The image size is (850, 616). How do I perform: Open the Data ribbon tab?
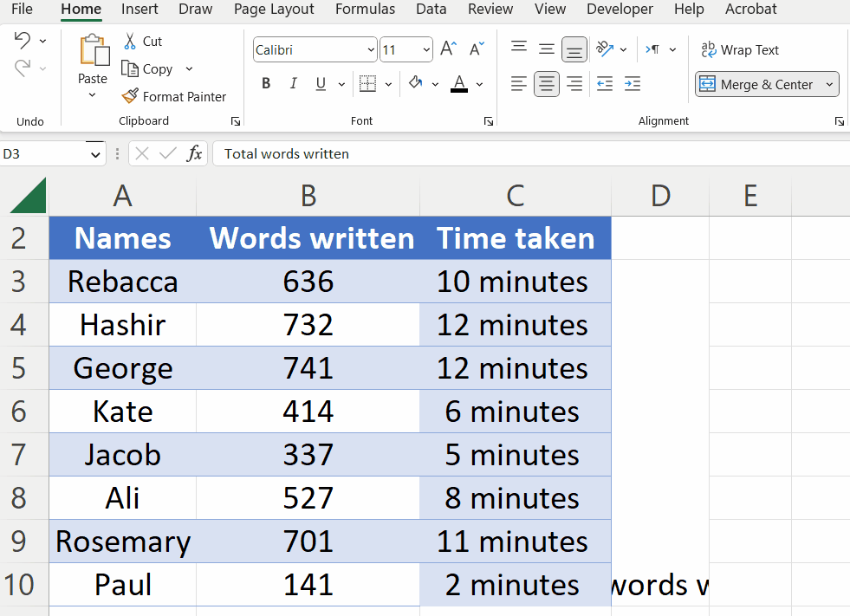431,10
